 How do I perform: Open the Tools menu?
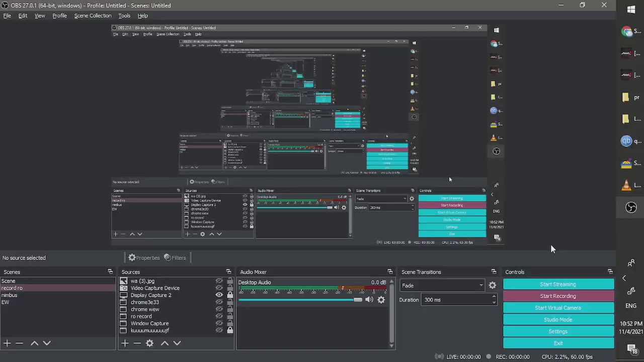coord(124,16)
